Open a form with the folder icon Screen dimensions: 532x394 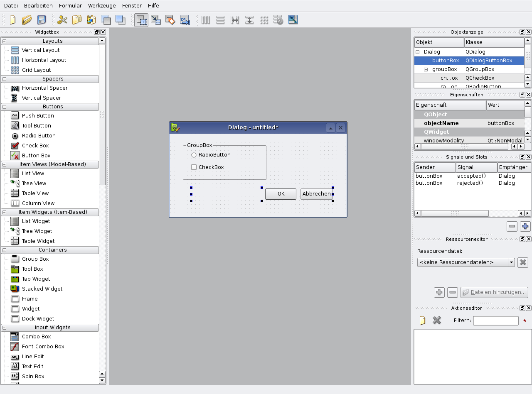pyautogui.click(x=27, y=20)
